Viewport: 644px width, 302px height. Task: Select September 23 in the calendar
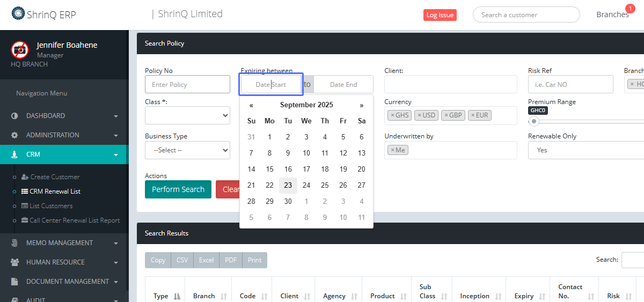tap(288, 186)
